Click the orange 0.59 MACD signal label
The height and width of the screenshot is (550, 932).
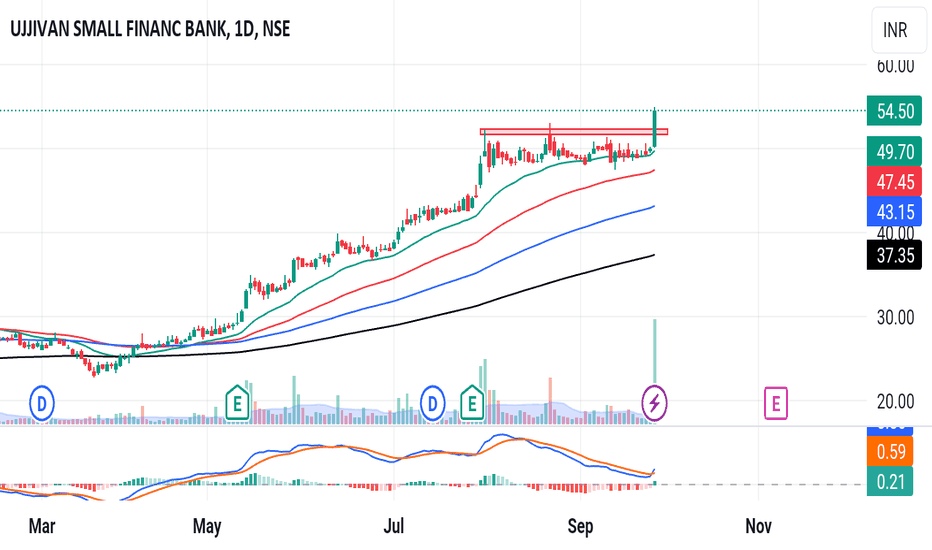890,451
